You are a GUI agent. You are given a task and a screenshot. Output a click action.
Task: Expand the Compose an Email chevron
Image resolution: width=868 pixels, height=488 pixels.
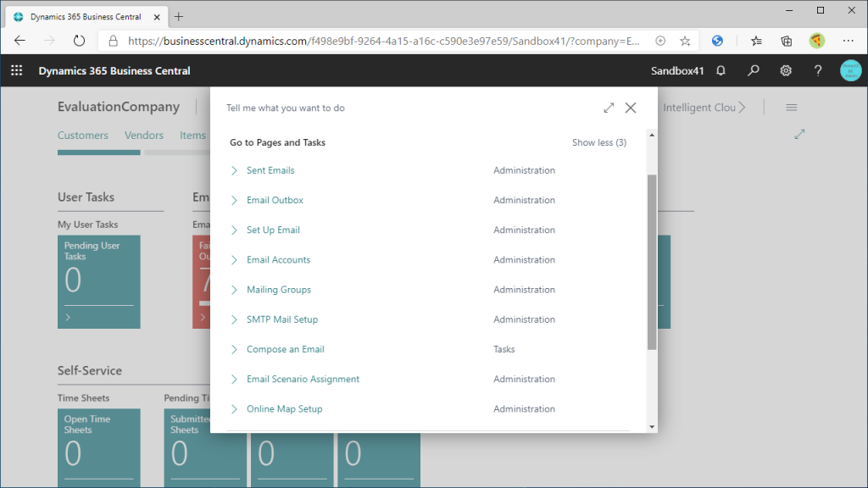tap(234, 350)
